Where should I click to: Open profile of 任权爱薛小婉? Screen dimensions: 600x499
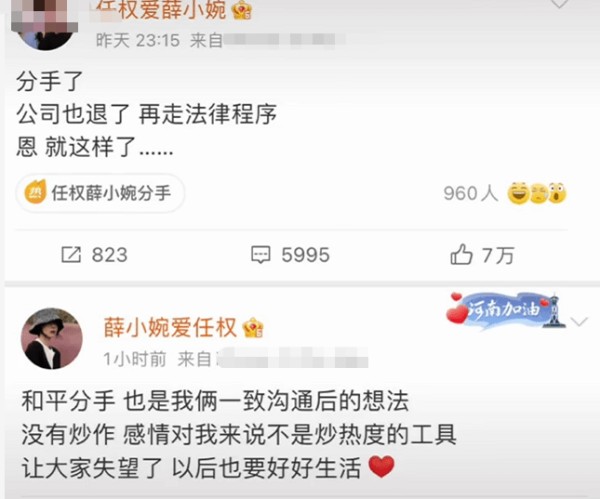pos(161,10)
